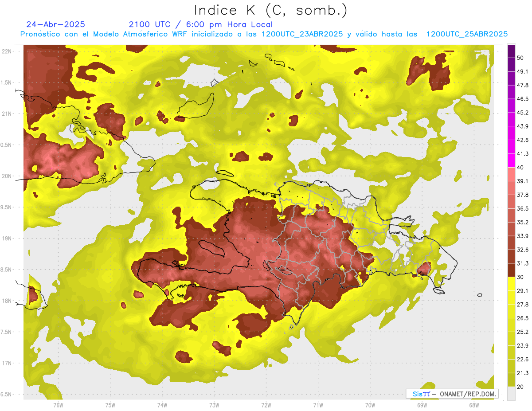Click the colorbar value "32.6"
The image size is (532, 411).
(522, 250)
